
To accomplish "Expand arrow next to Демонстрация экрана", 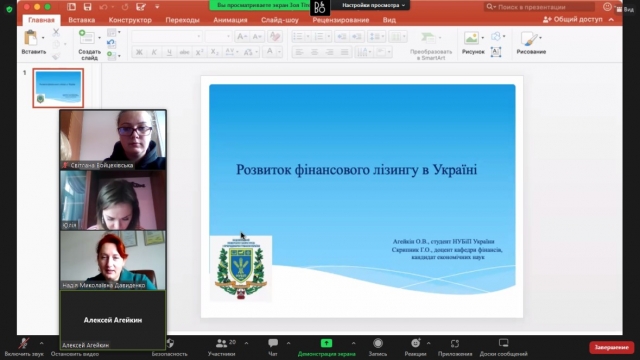I will click(x=353, y=343).
